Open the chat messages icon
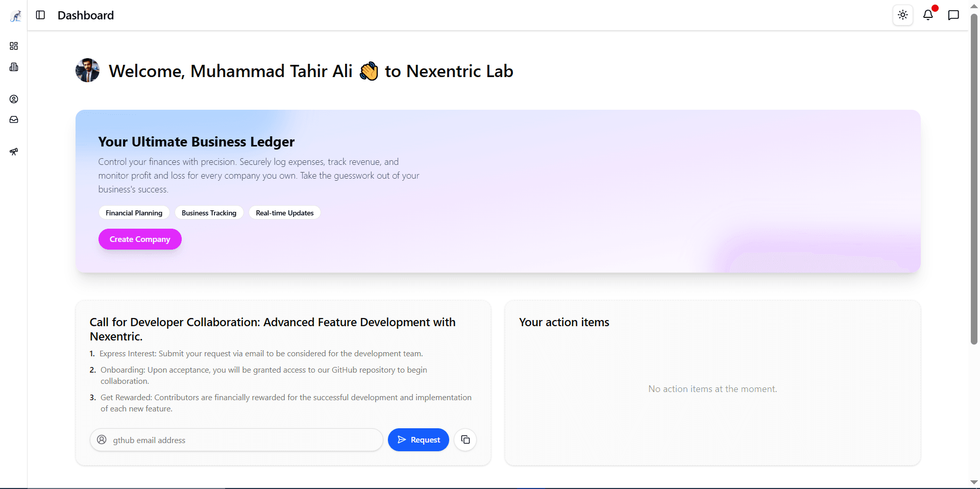This screenshot has height=489, width=980. 953,15
